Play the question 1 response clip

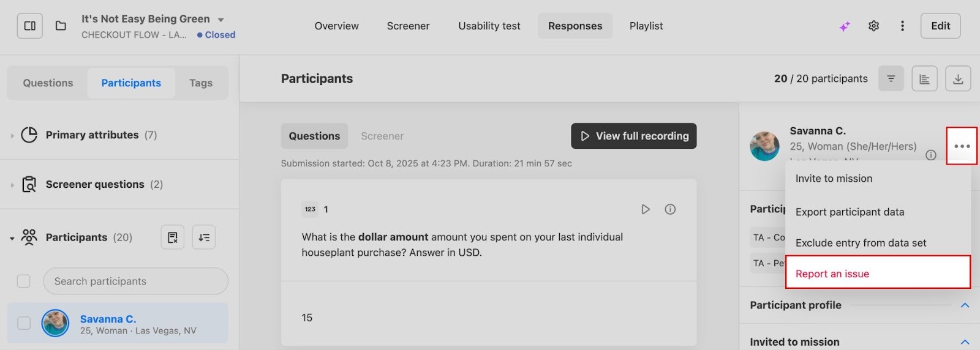pyautogui.click(x=645, y=209)
